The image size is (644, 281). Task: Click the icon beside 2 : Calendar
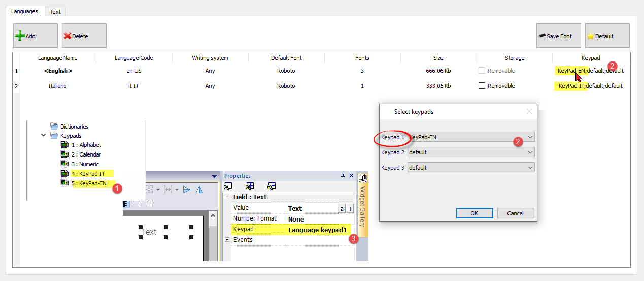(64, 154)
